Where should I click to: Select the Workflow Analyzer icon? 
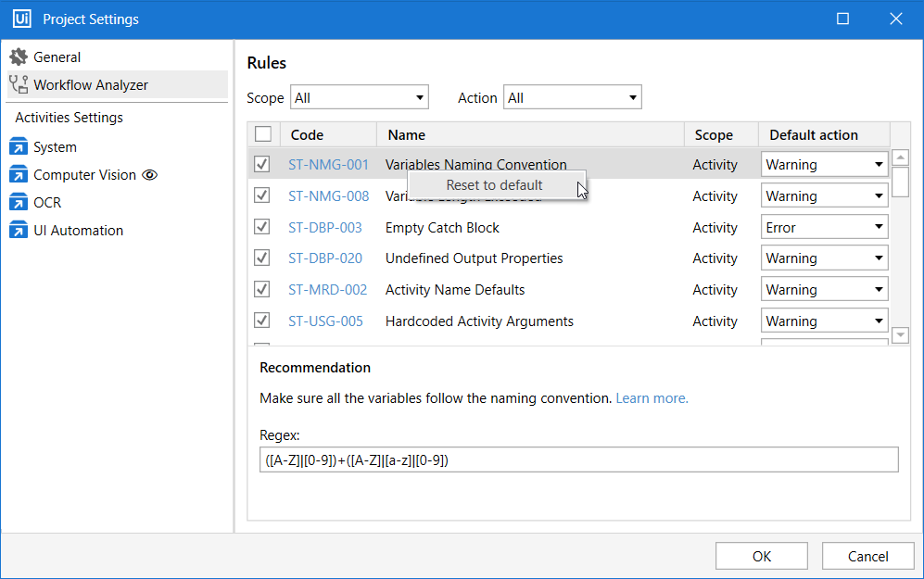19,85
